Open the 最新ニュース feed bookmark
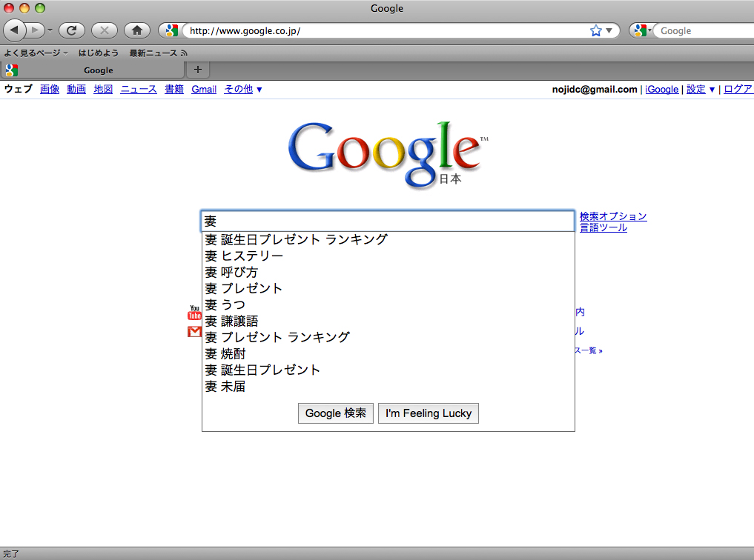Screen dimensions: 754x560 pyautogui.click(x=158, y=53)
